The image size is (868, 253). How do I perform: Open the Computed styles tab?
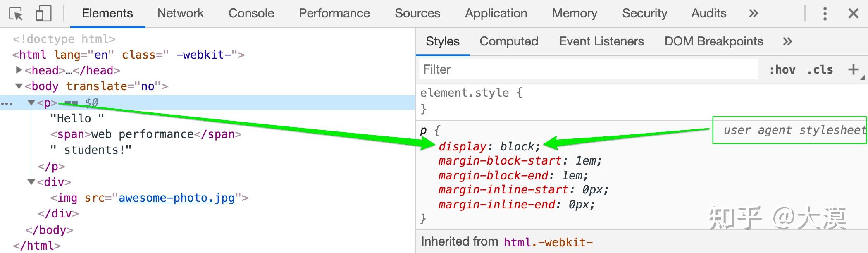pyautogui.click(x=508, y=41)
